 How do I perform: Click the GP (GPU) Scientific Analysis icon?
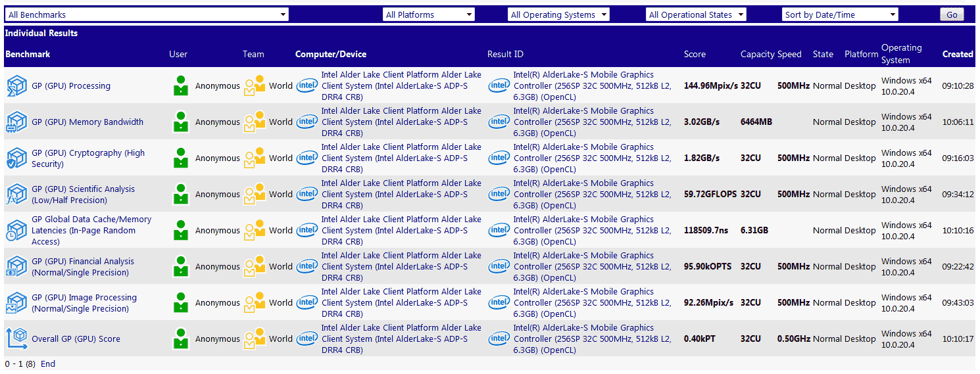[x=16, y=194]
